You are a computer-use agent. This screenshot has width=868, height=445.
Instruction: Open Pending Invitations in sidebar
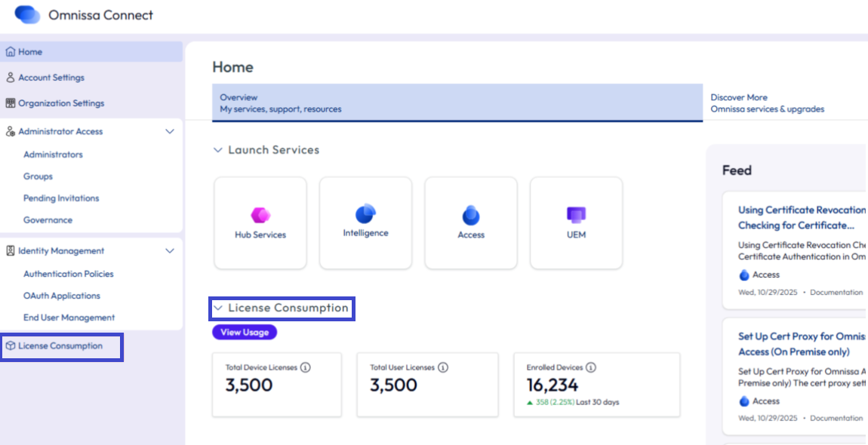[x=61, y=198]
